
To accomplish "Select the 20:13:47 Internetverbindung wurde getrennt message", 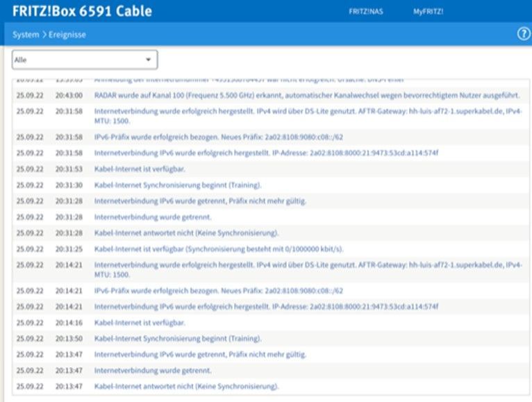I will 153,371.
